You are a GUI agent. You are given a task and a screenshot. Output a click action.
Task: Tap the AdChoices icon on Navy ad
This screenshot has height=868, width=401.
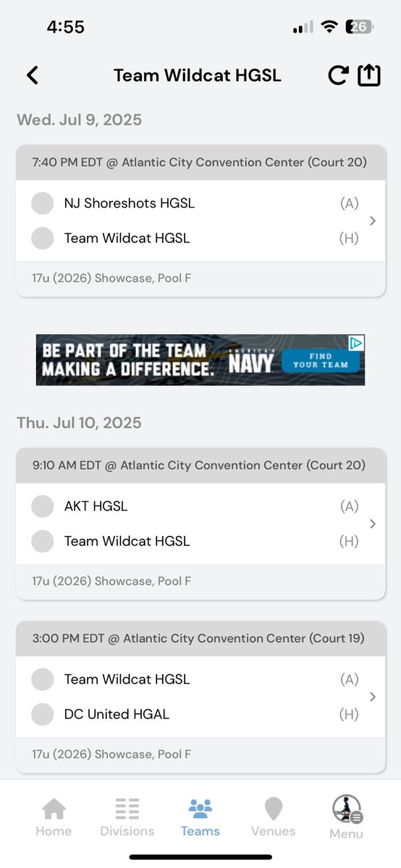click(357, 342)
